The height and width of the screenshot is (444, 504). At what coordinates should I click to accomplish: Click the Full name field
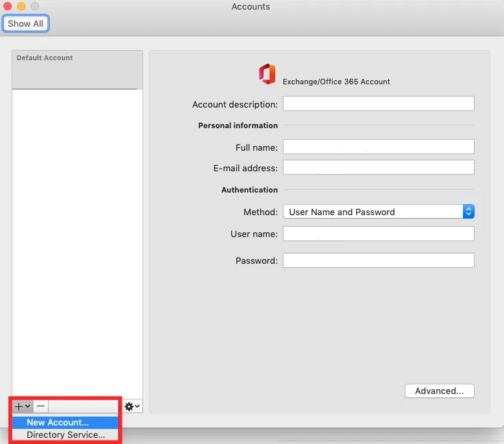coord(378,147)
